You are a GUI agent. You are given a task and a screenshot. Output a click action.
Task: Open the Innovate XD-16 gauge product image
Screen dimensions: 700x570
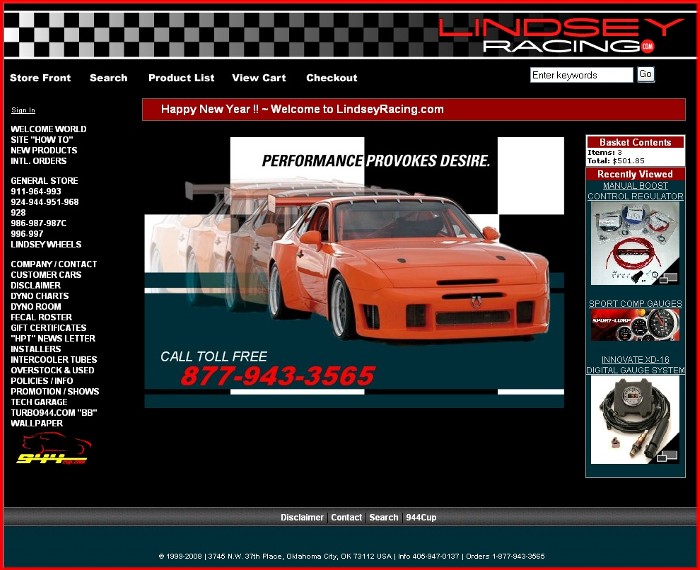(x=635, y=420)
